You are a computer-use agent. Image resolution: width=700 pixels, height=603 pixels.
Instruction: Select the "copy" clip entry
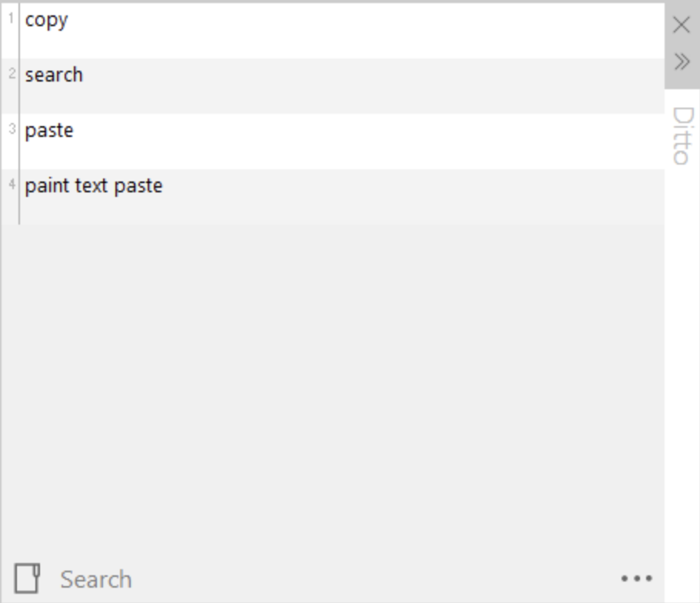(46, 21)
